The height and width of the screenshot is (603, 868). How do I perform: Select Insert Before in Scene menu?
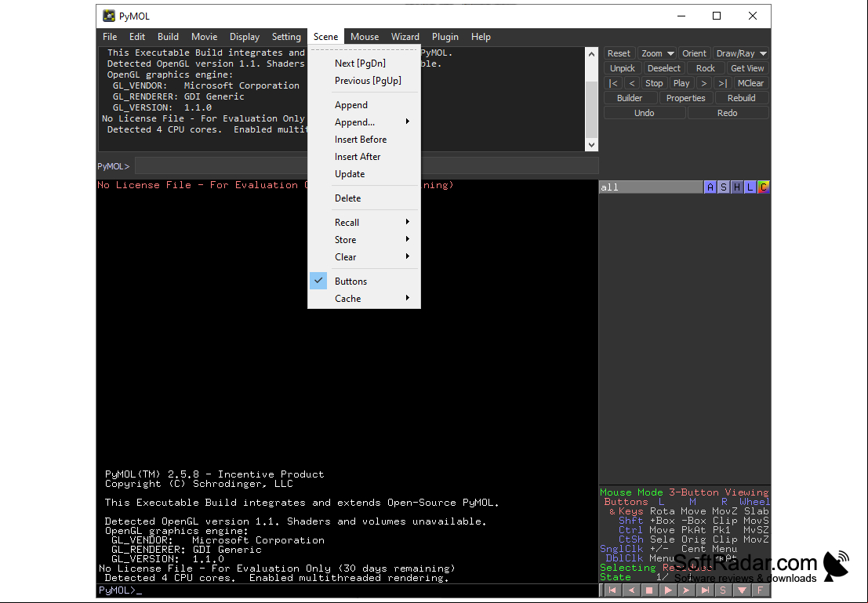365,139
